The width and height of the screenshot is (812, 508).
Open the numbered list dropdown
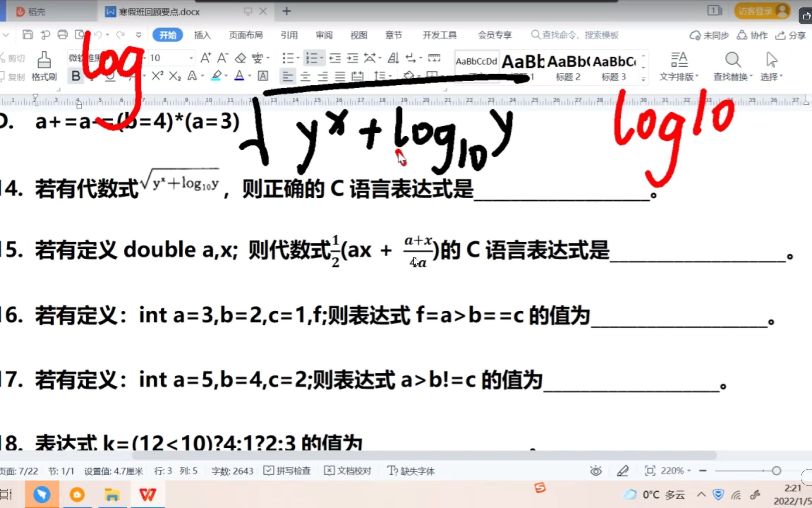click(321, 58)
